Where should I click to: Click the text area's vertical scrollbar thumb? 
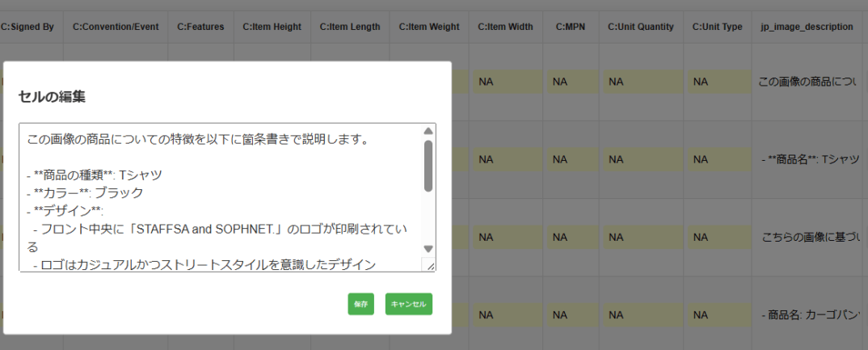pyautogui.click(x=428, y=166)
